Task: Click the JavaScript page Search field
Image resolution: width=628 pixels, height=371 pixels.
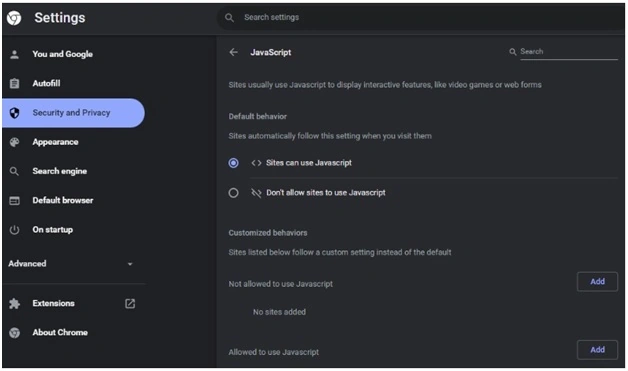Action: [x=568, y=52]
